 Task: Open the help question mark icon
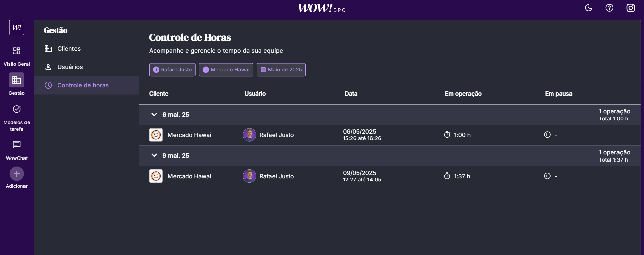pyautogui.click(x=609, y=8)
